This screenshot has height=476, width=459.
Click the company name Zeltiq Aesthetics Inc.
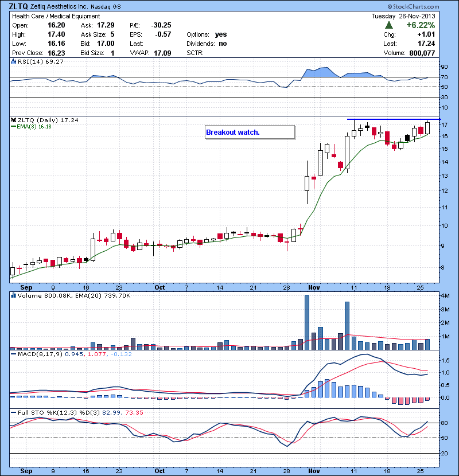59,6
